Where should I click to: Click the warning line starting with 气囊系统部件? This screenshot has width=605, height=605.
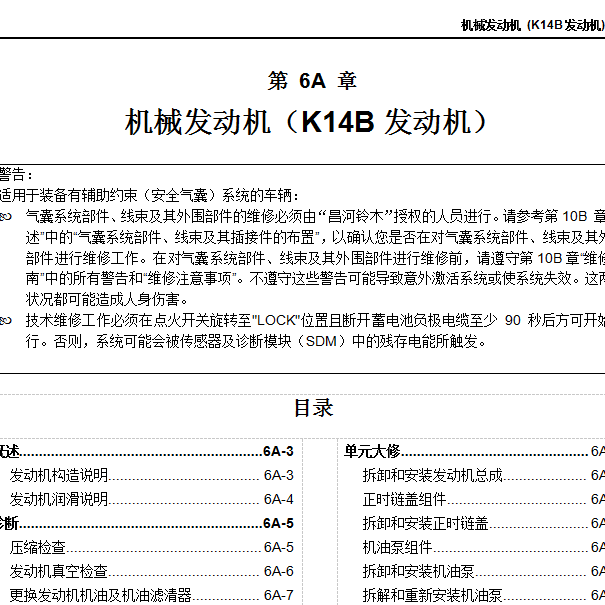315,216
